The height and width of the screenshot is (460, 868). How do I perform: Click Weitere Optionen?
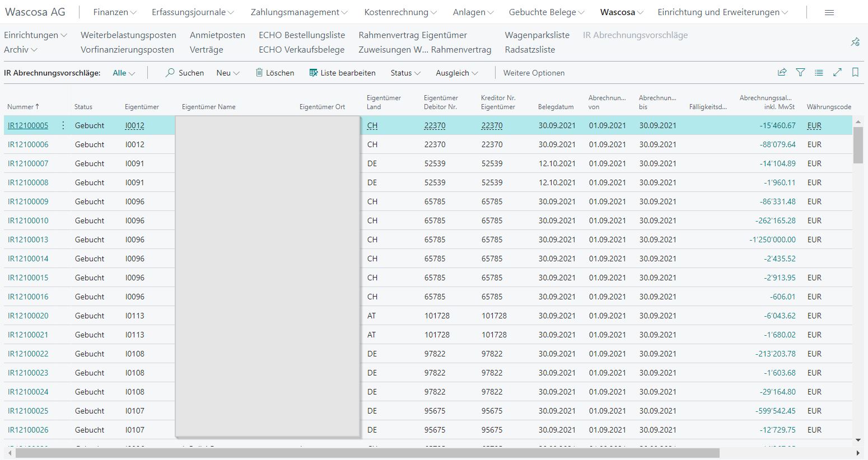[534, 73]
